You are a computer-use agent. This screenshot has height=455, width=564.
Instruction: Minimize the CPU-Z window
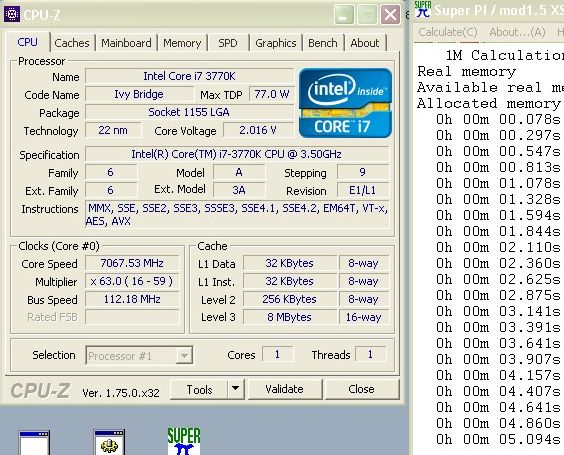pyautogui.click(x=344, y=15)
